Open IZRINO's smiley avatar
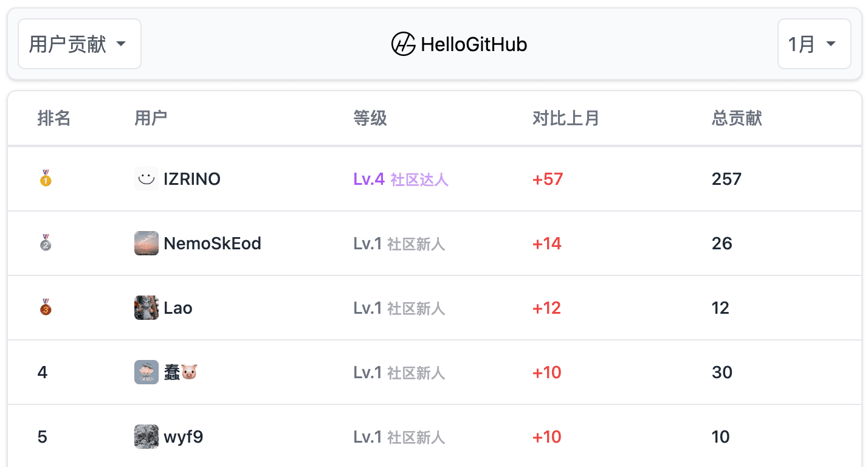Viewport: 868px width, 467px height. tap(146, 179)
